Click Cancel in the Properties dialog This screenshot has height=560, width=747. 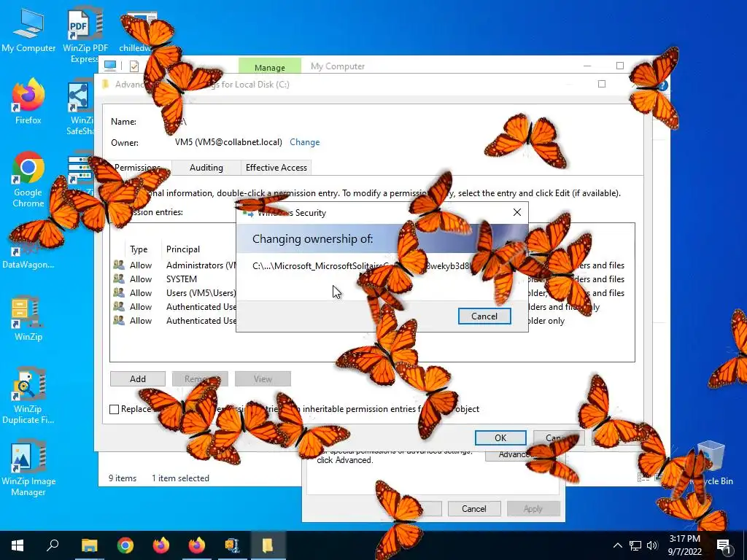tap(474, 508)
